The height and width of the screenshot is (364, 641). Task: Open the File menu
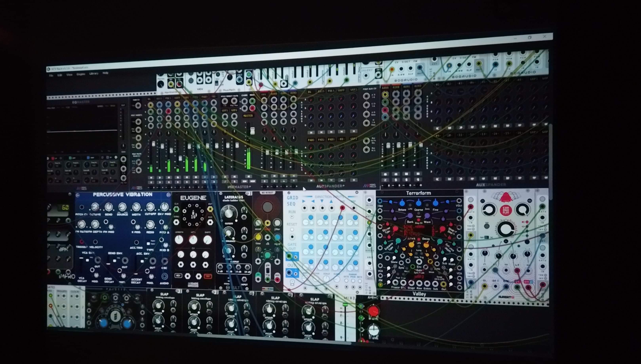[x=51, y=76]
